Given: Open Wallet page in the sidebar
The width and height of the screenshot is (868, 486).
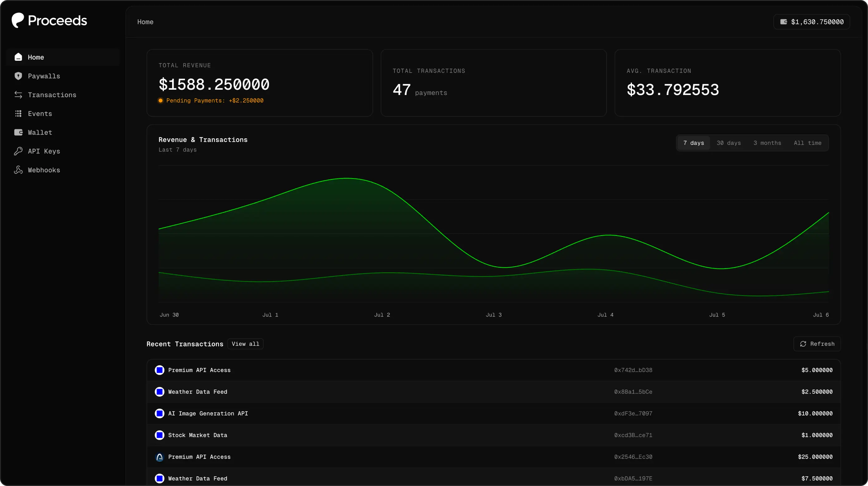Looking at the screenshot, I should [x=63, y=132].
